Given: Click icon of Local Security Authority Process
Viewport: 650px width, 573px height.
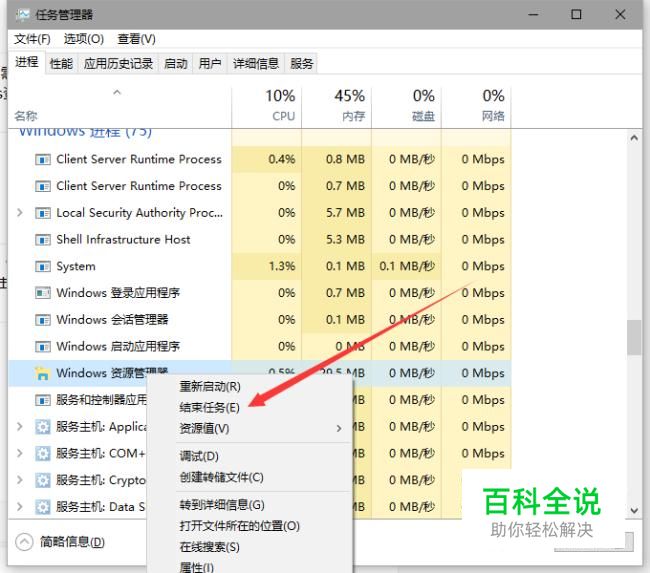Looking at the screenshot, I should pos(43,213).
